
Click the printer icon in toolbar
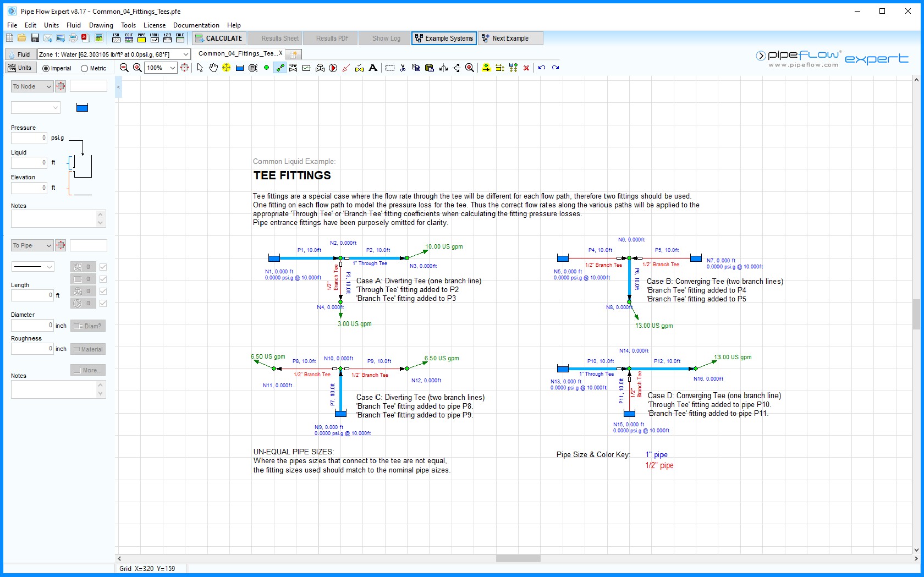point(73,38)
